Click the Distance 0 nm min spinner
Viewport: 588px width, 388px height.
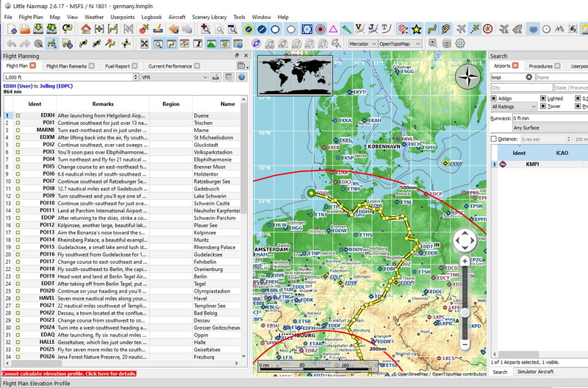568,139
